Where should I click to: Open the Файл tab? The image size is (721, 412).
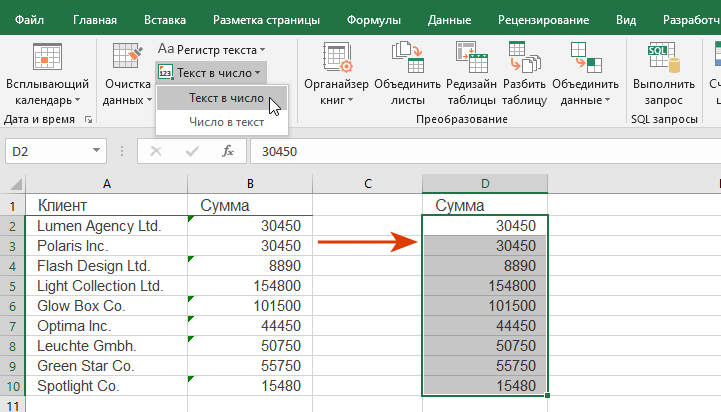click(x=29, y=20)
